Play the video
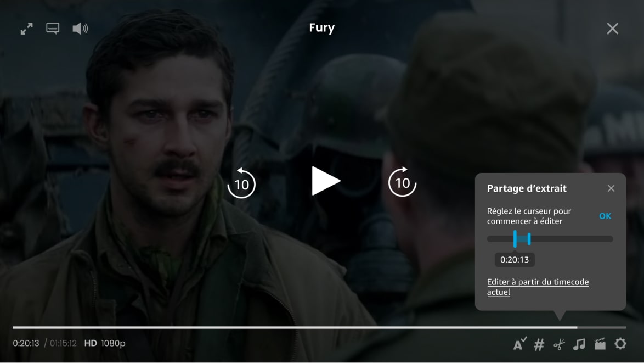 pos(326,181)
